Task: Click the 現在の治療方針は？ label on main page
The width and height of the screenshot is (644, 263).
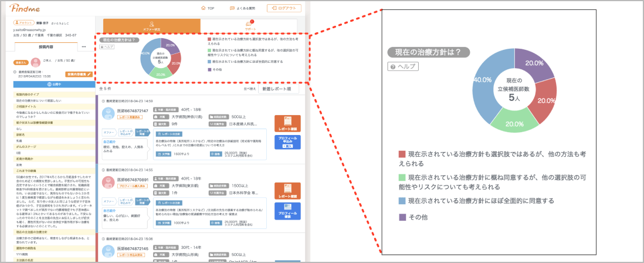Action: pos(118,40)
